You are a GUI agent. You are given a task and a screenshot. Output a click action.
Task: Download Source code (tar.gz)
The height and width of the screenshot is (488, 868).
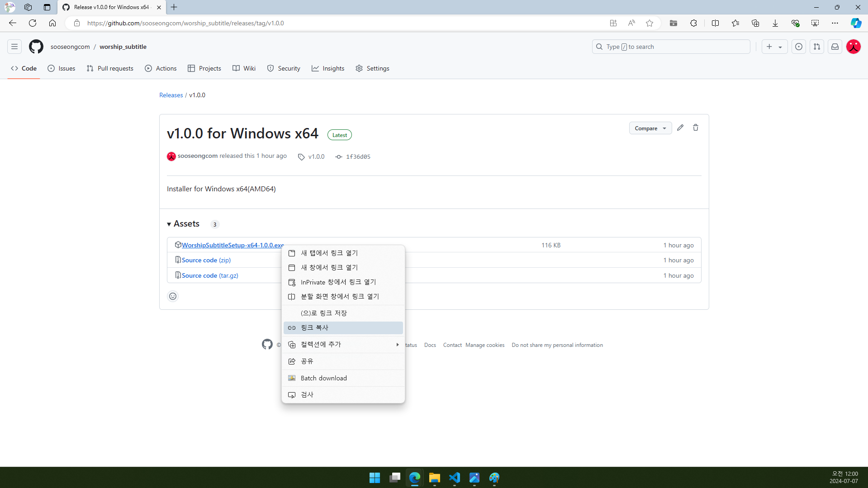[x=210, y=275]
